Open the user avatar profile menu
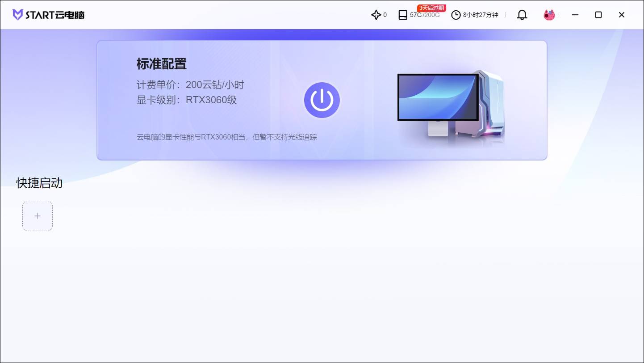Screen dimensions: 644x363 click(x=549, y=15)
